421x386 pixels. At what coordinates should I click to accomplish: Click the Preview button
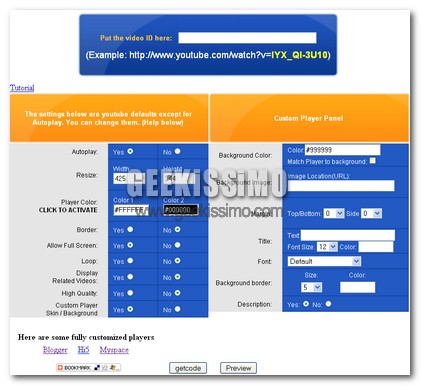pyautogui.click(x=238, y=368)
